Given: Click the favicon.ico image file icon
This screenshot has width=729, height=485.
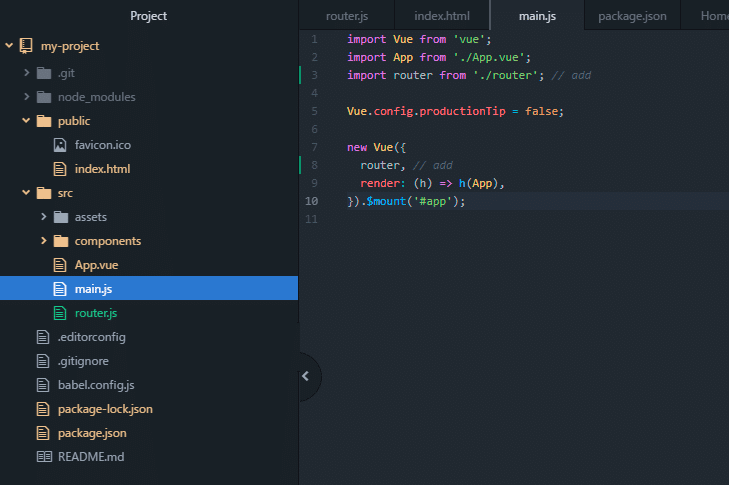Looking at the screenshot, I should click(60, 145).
